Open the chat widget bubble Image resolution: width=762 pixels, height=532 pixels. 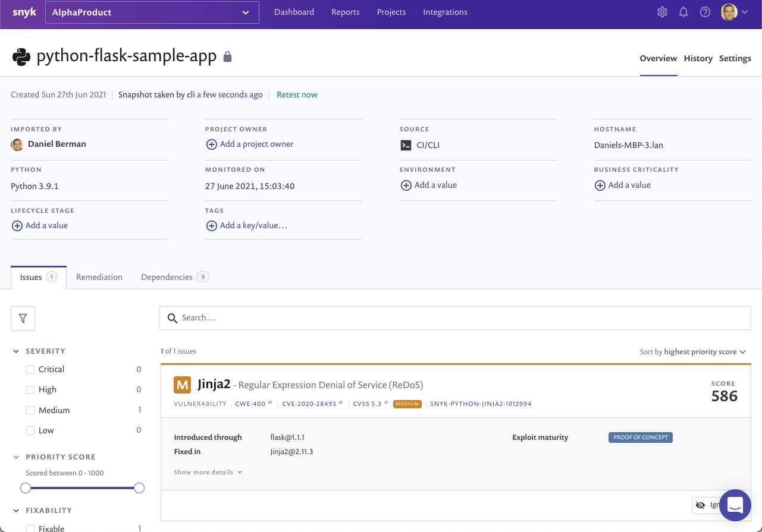pyautogui.click(x=735, y=505)
